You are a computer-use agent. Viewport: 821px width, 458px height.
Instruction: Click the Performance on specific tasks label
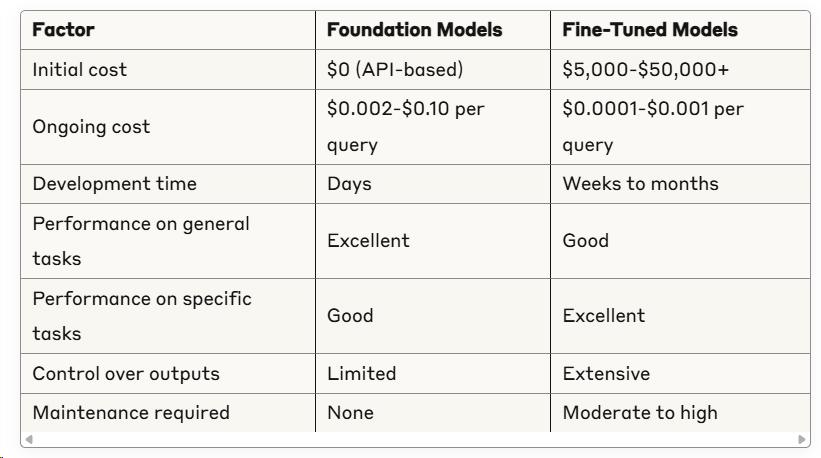click(x=142, y=316)
